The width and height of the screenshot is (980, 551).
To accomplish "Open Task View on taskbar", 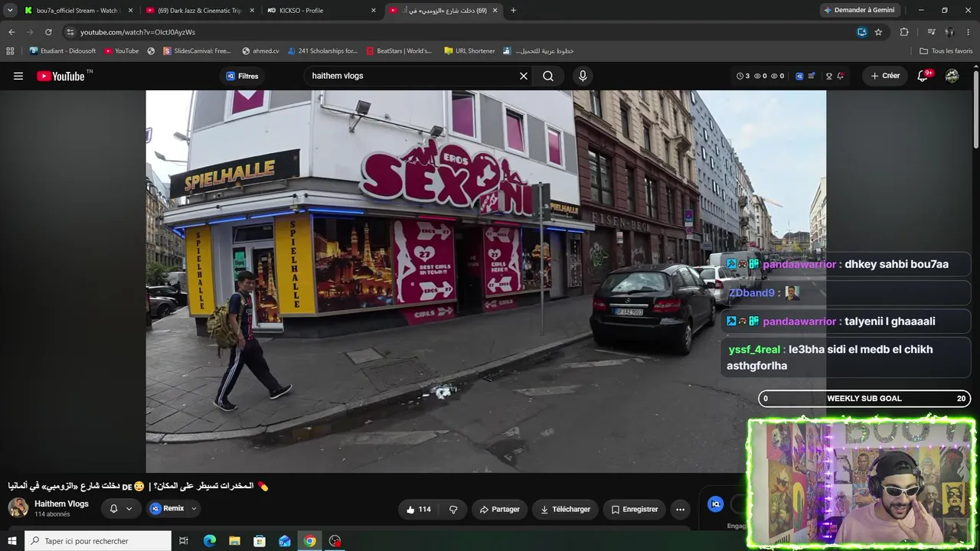I will click(184, 541).
